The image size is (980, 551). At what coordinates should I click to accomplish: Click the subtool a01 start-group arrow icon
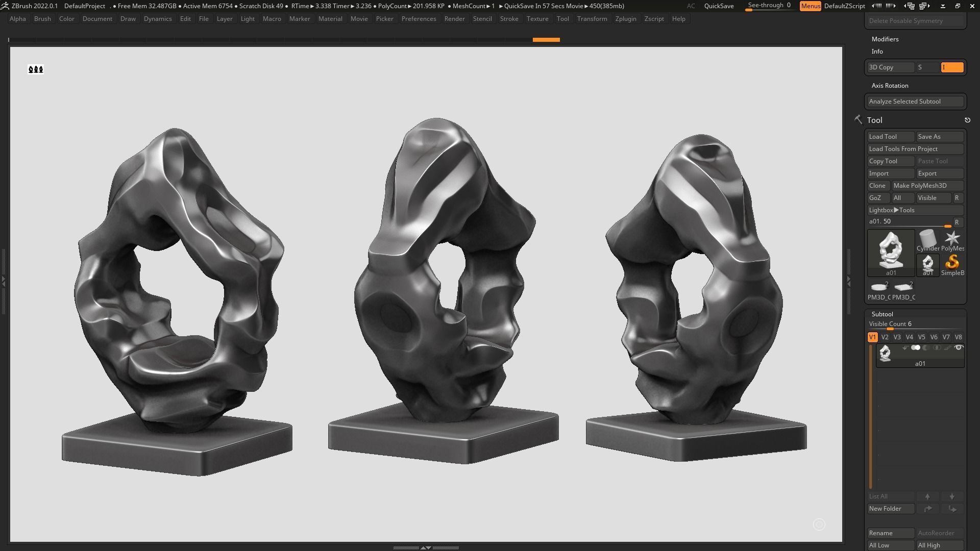pyautogui.click(x=905, y=348)
